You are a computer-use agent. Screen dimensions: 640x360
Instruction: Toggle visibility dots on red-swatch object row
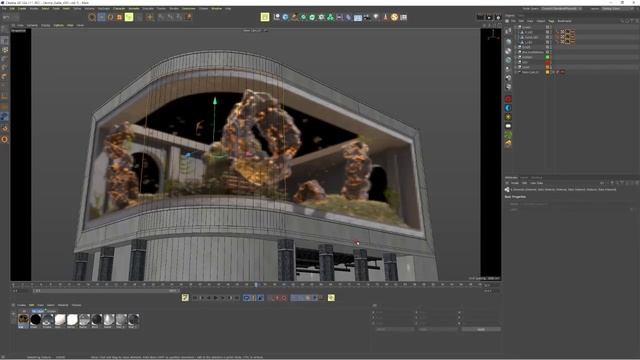click(x=551, y=62)
